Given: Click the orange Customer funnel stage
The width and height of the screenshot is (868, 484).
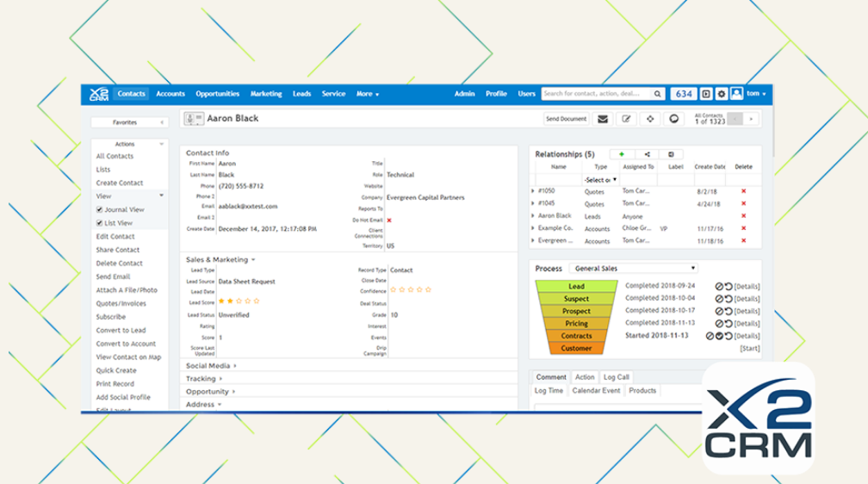Looking at the screenshot, I should click(576, 348).
